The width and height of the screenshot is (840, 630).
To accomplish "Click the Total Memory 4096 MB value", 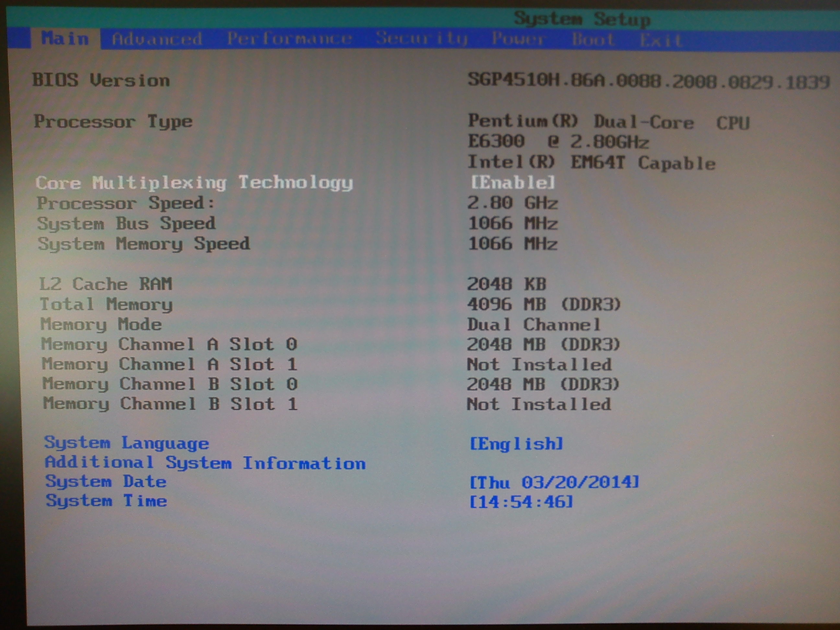I will 543,304.
